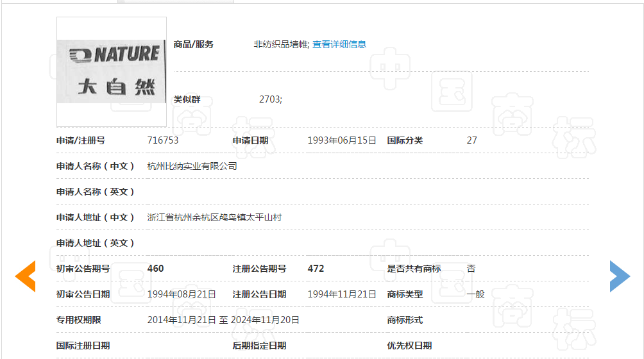The height and width of the screenshot is (359, 644).
Task: Select applicant name 杭州比纳实业有限公司
Action: pyautogui.click(x=192, y=166)
